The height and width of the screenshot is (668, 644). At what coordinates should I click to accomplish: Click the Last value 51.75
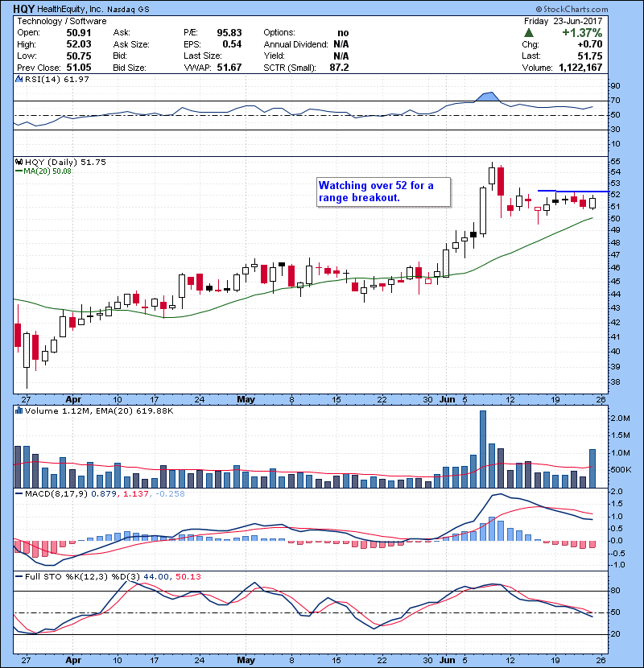[590, 56]
